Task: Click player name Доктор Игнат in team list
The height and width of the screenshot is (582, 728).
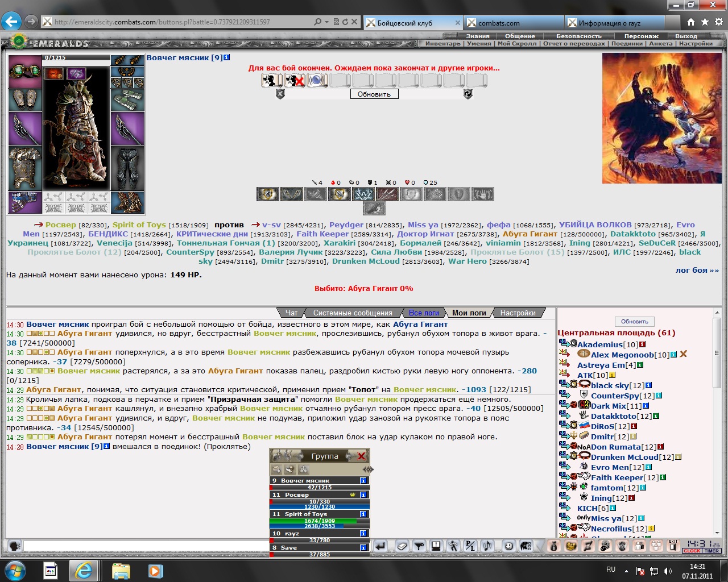Action: [x=425, y=234]
